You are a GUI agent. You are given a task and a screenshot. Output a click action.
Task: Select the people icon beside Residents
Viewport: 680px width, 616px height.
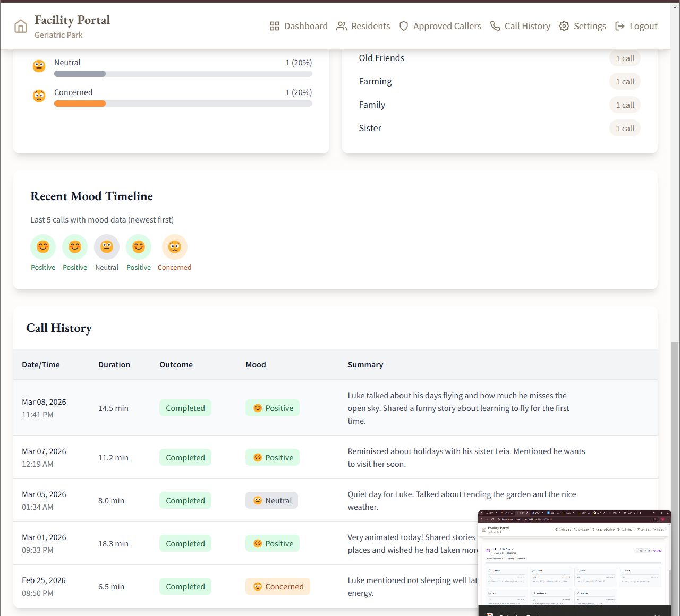coord(341,25)
